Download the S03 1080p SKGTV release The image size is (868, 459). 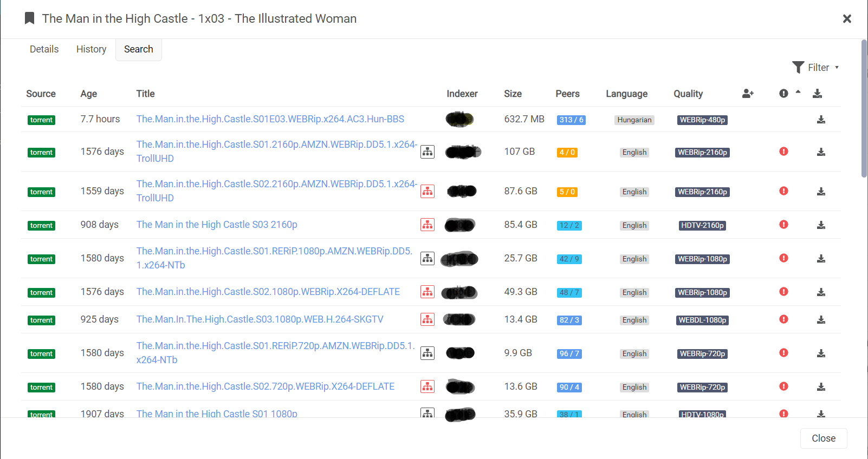[x=821, y=320]
